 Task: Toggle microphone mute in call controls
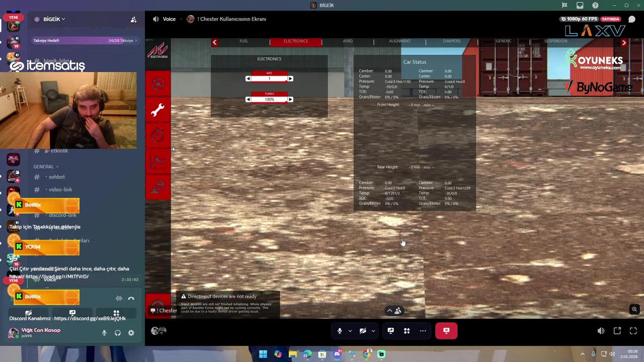pos(340,331)
